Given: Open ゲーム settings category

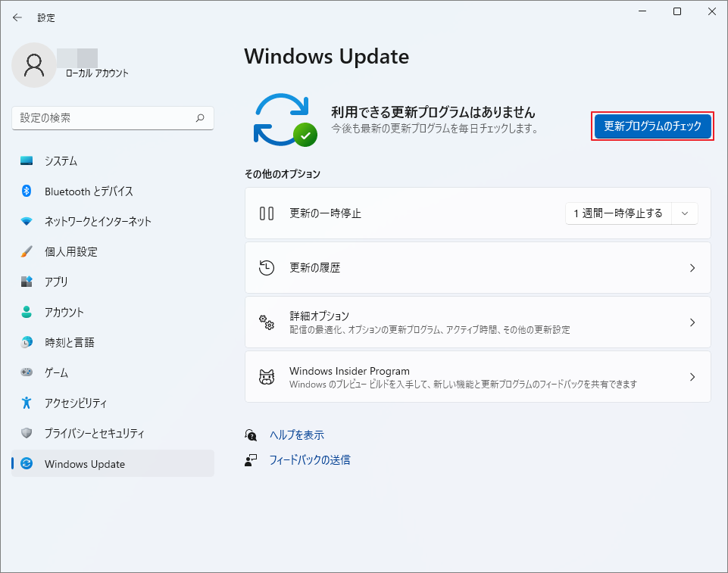Looking at the screenshot, I should [x=113, y=372].
